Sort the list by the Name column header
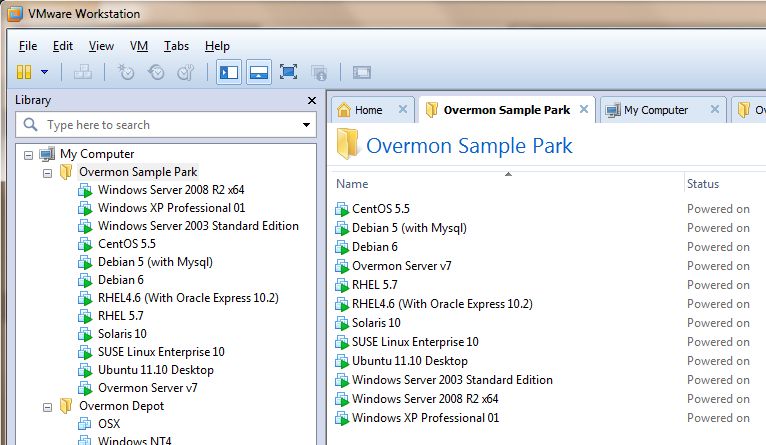 352,184
